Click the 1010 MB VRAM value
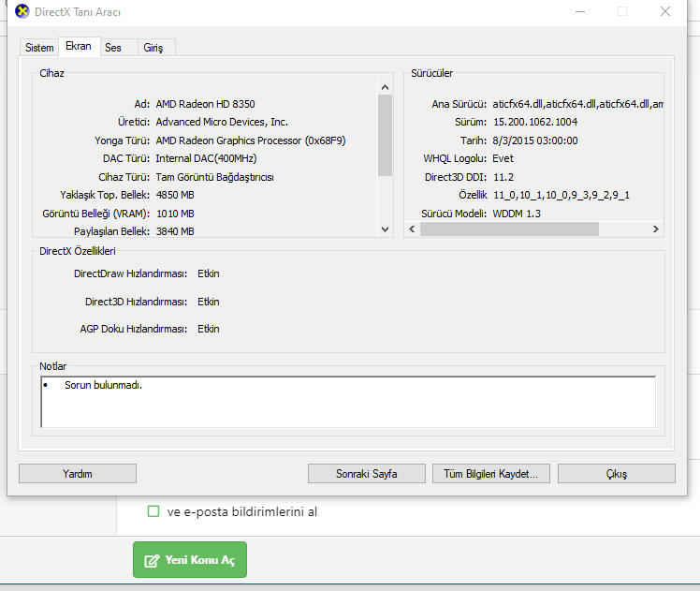The height and width of the screenshot is (591, 700). point(175,214)
